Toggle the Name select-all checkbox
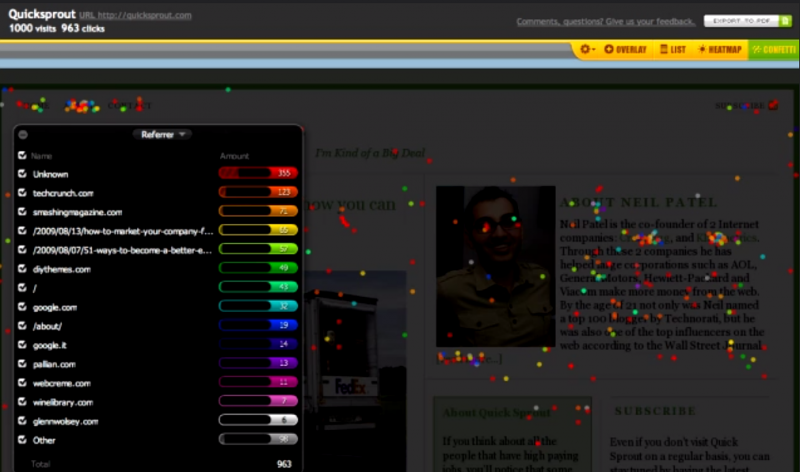 pos(22,155)
